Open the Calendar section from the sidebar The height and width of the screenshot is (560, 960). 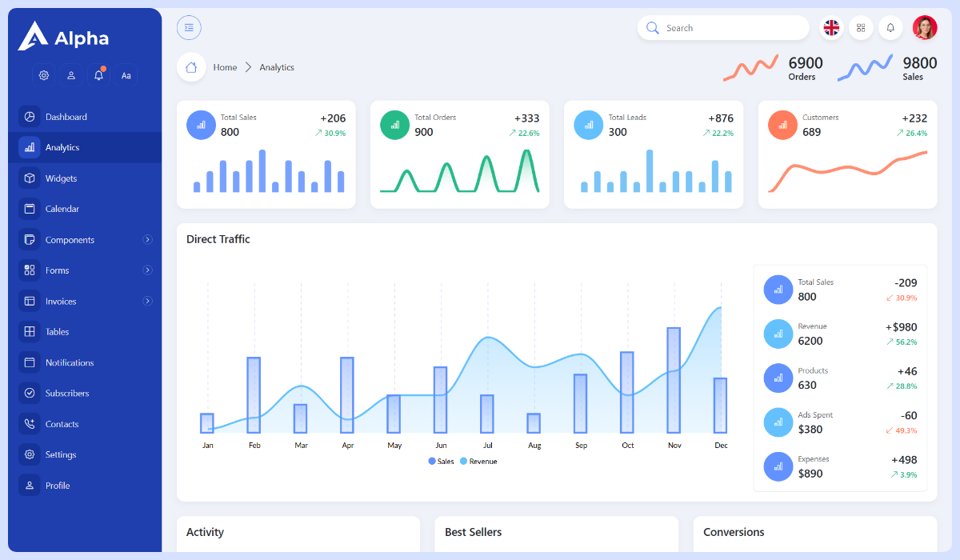63,208
